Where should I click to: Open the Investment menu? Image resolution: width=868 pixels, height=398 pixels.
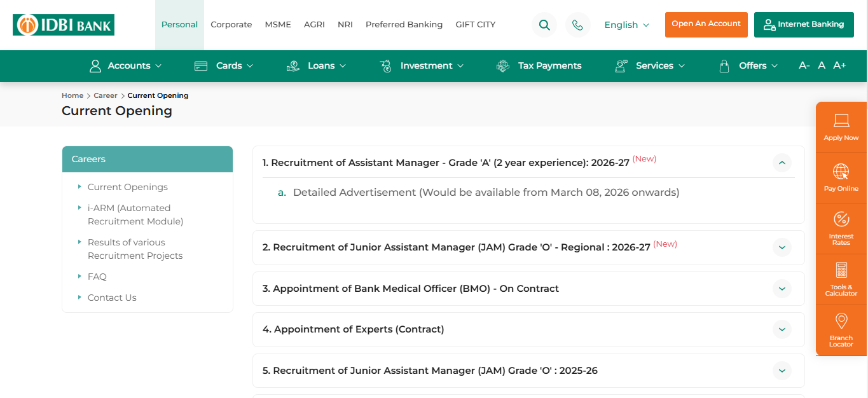[x=422, y=65]
